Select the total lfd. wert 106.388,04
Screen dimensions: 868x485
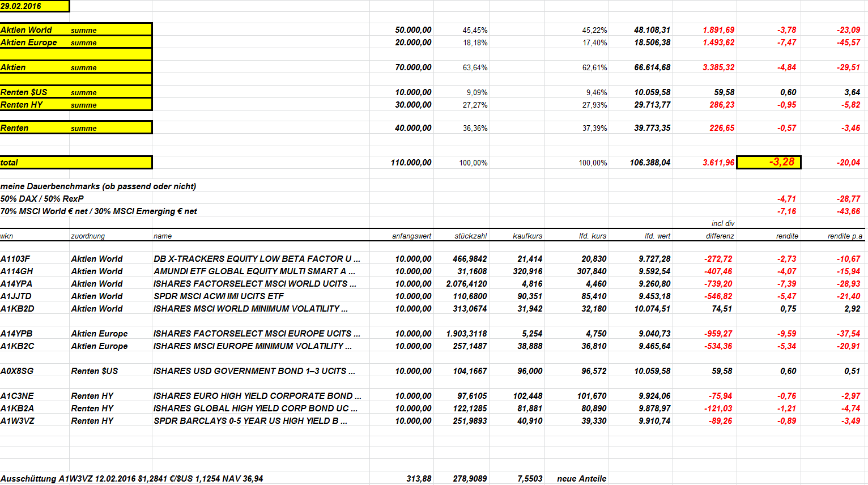click(x=650, y=163)
